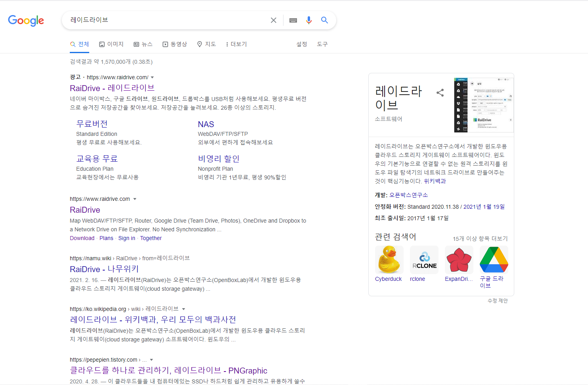This screenshot has height=385, width=588.
Task: Select the 전체 tab
Action: point(79,44)
